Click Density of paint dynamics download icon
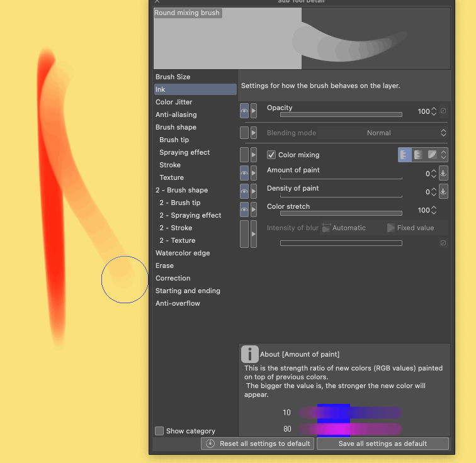Image resolution: width=476 pixels, height=463 pixels. coord(443,191)
